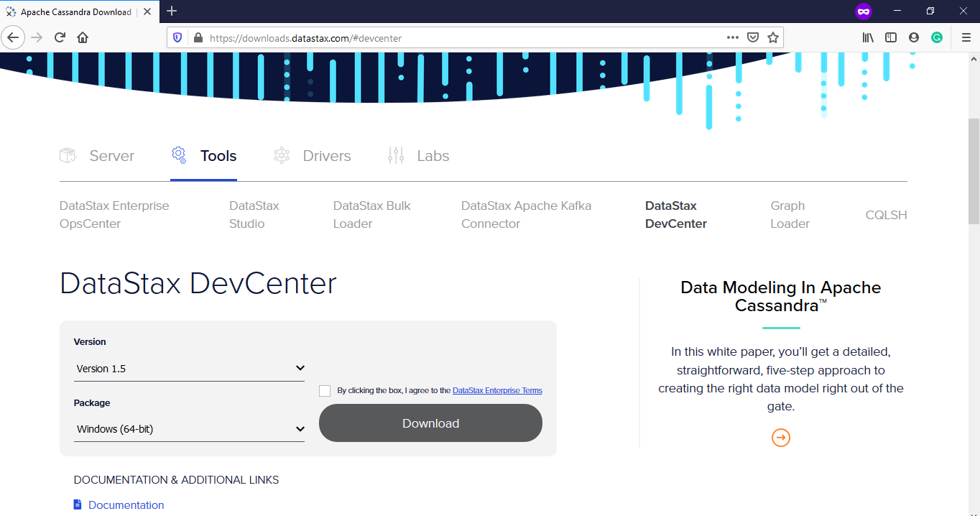Bookmark this page with star
980x516 pixels.
773,37
